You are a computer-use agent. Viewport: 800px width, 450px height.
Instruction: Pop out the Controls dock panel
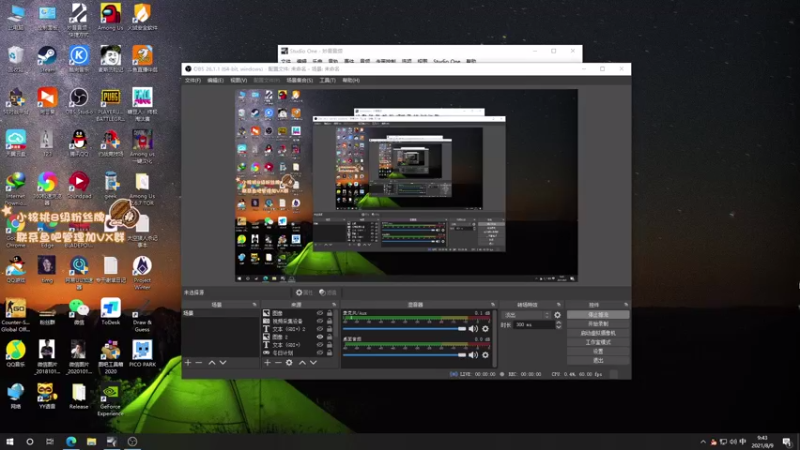coord(626,305)
